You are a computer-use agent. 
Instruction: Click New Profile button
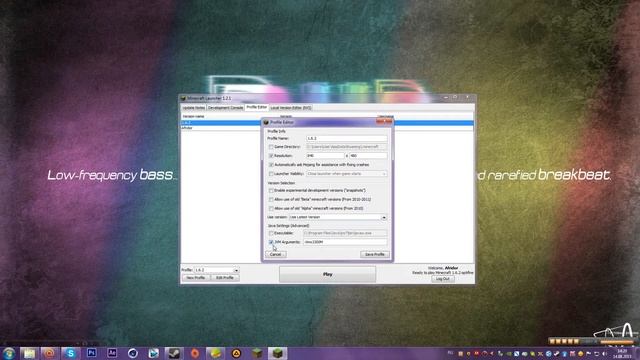196,278
